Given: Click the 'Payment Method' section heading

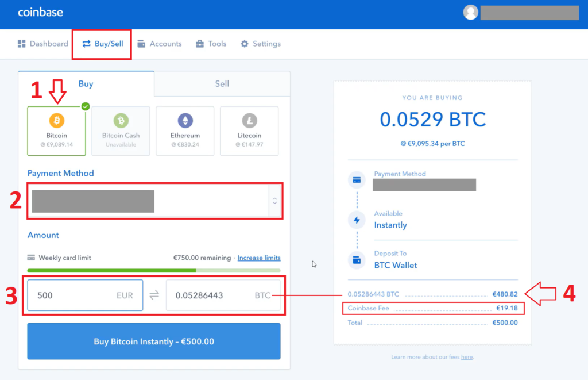Looking at the screenshot, I should click(x=61, y=173).
